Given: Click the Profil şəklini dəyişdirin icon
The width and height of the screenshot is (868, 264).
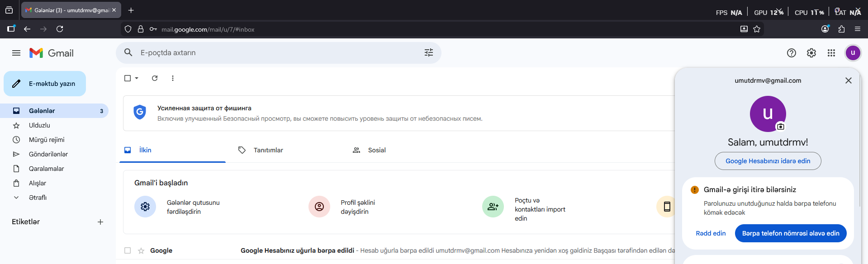Looking at the screenshot, I should 319,207.
